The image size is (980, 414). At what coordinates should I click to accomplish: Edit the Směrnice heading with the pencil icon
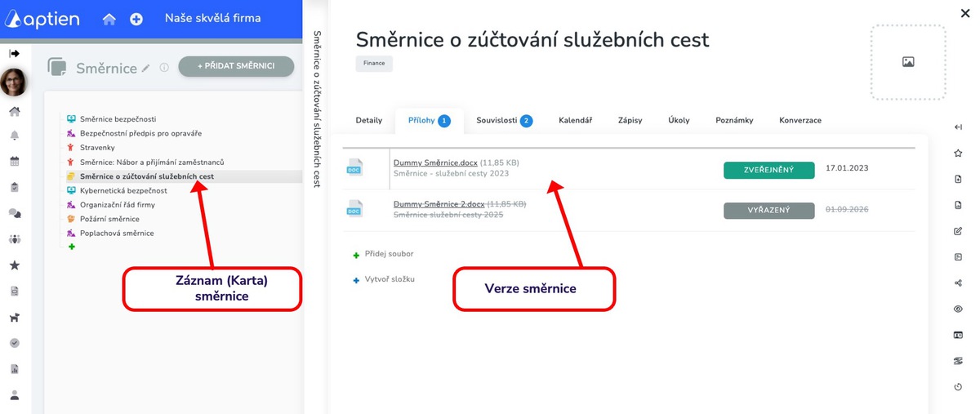click(146, 69)
